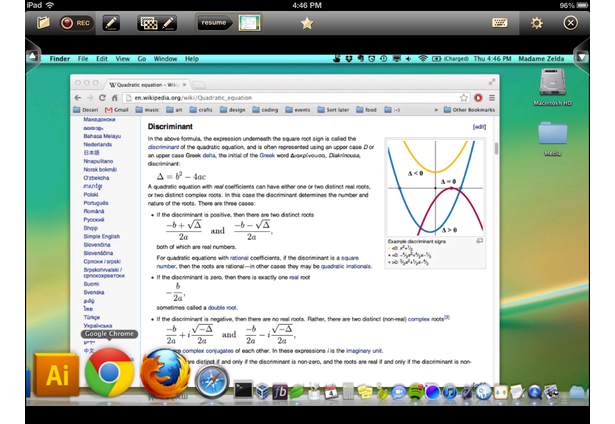Follow the double root link
Viewport: 615px width, 424px height.
coord(222,308)
